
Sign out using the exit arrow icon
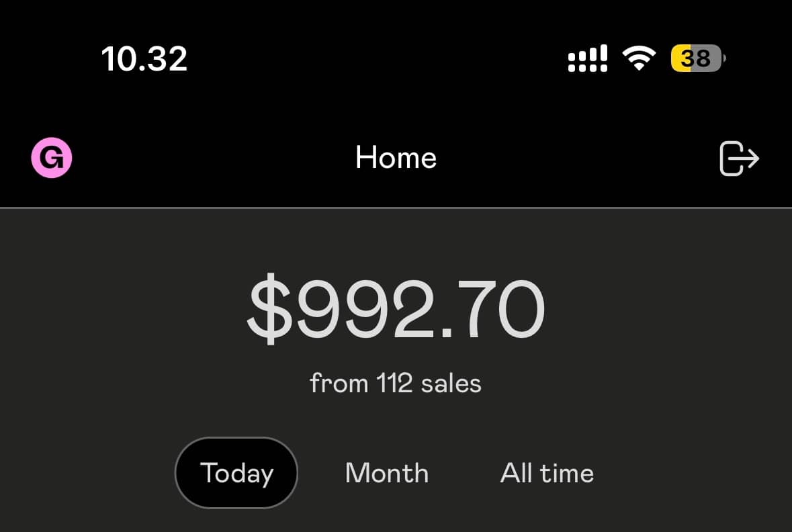click(739, 159)
